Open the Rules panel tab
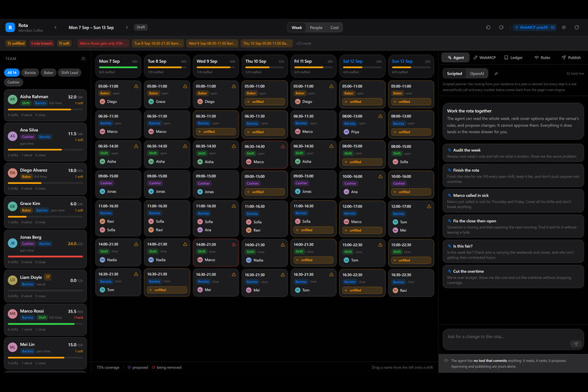The image size is (588, 392). [x=542, y=58]
